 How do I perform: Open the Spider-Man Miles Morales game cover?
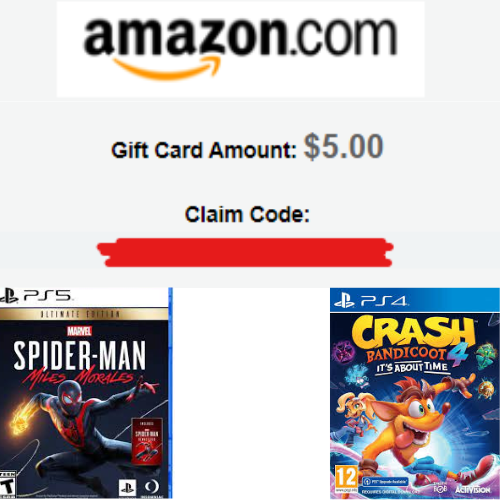(x=86, y=393)
